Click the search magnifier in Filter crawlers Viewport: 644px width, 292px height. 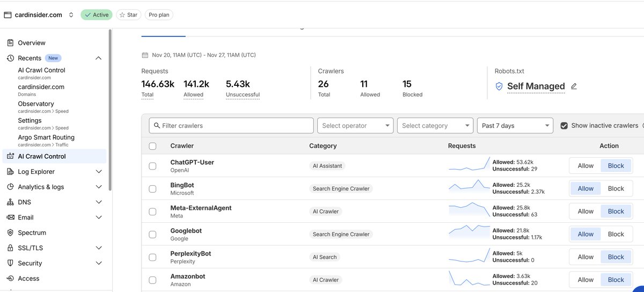click(x=157, y=126)
